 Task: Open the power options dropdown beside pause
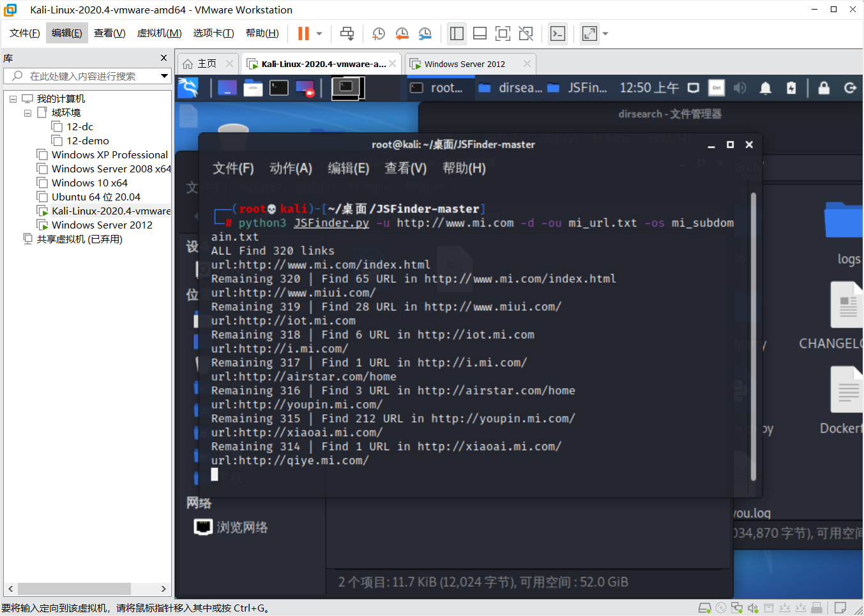[x=319, y=33]
